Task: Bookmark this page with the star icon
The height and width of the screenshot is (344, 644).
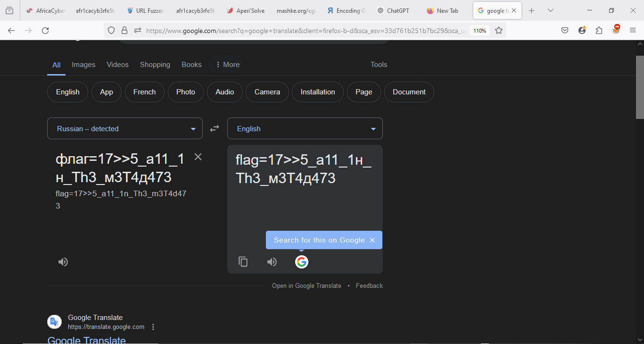Action: coord(499,30)
